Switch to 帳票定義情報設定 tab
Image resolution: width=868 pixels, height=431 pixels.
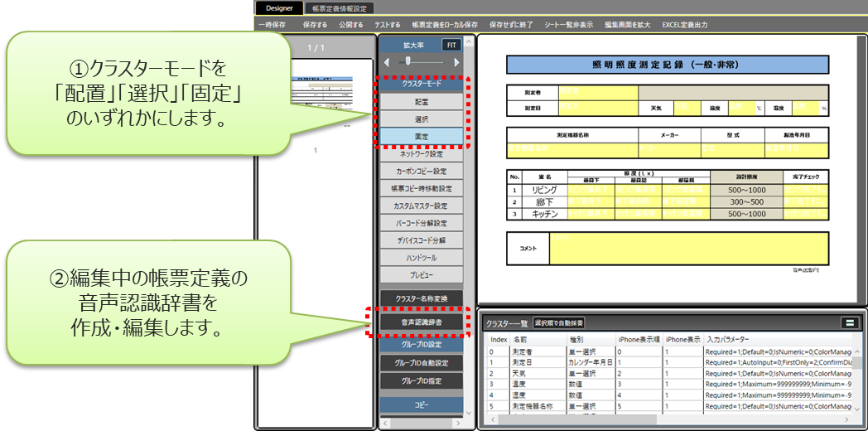pyautogui.click(x=340, y=8)
